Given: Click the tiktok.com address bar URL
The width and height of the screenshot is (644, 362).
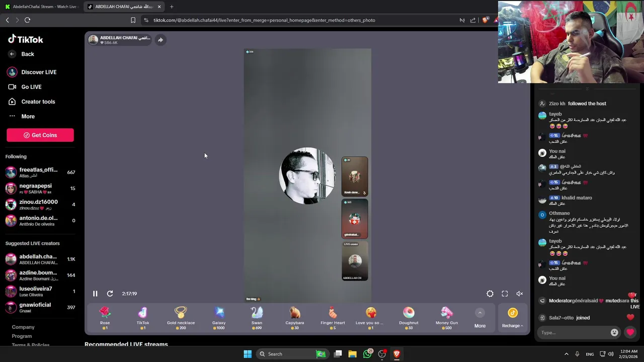Looking at the screenshot, I should tap(264, 20).
